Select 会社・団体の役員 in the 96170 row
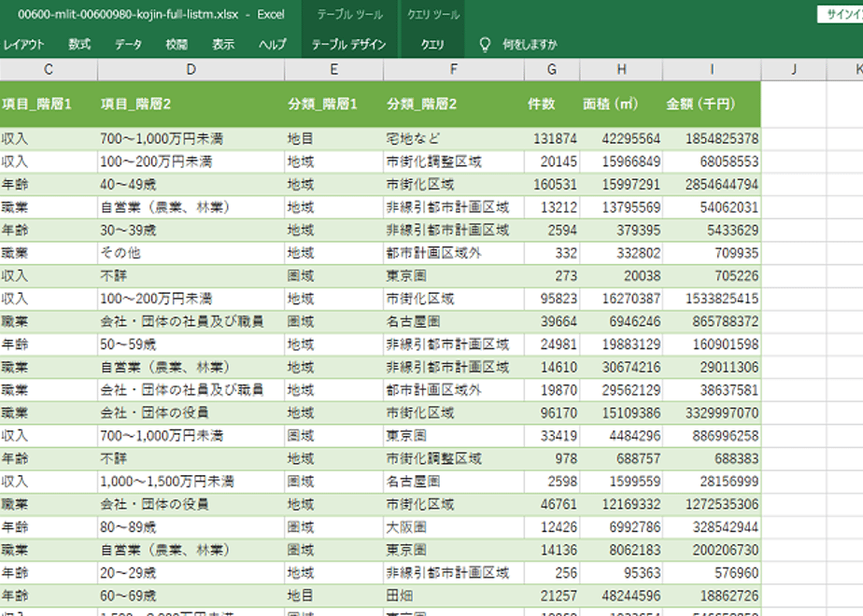The image size is (863, 616). tap(191, 413)
